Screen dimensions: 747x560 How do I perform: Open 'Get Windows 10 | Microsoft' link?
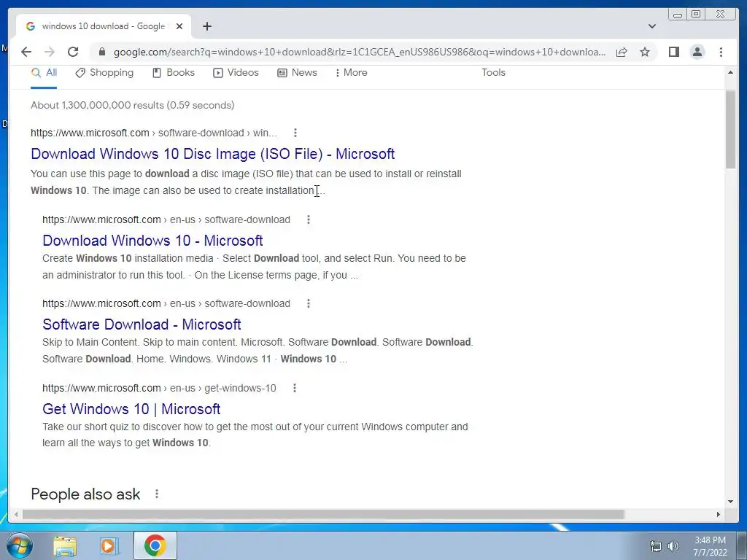click(x=131, y=409)
